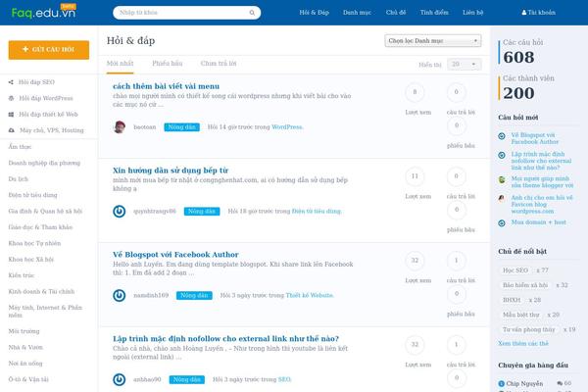The height and width of the screenshot is (392, 588).
Task: Click Nông dân badge next to anhhao90
Action: 187,379
